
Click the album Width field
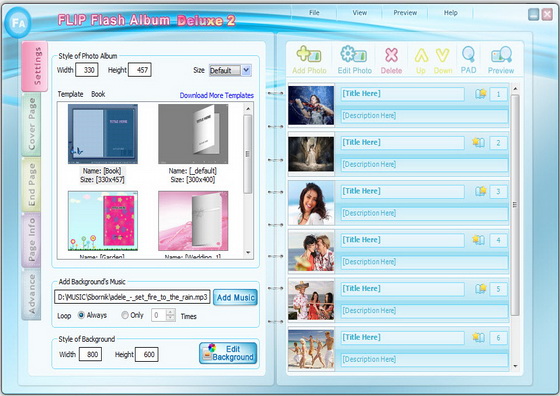[87, 70]
